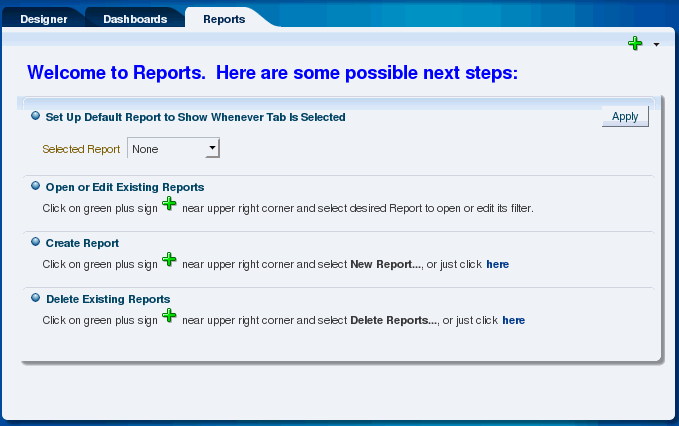This screenshot has height=426, width=679.
Task: Switch to the Dashboards tab
Action: click(x=135, y=19)
